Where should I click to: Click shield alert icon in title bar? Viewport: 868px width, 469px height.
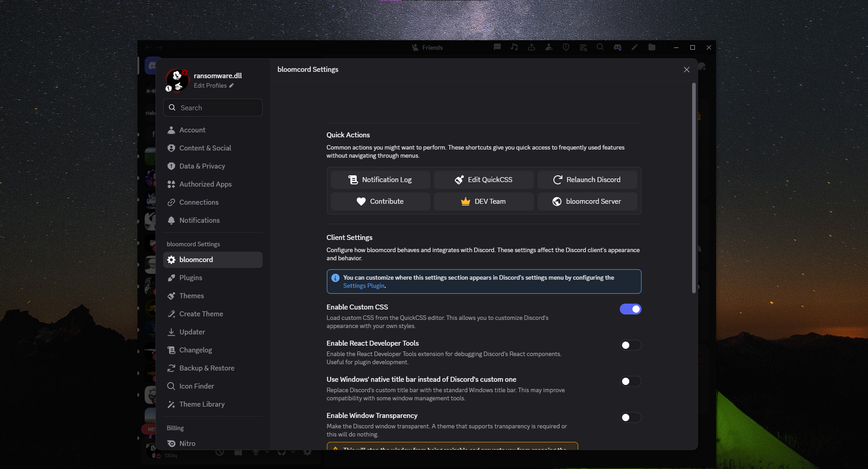566,47
